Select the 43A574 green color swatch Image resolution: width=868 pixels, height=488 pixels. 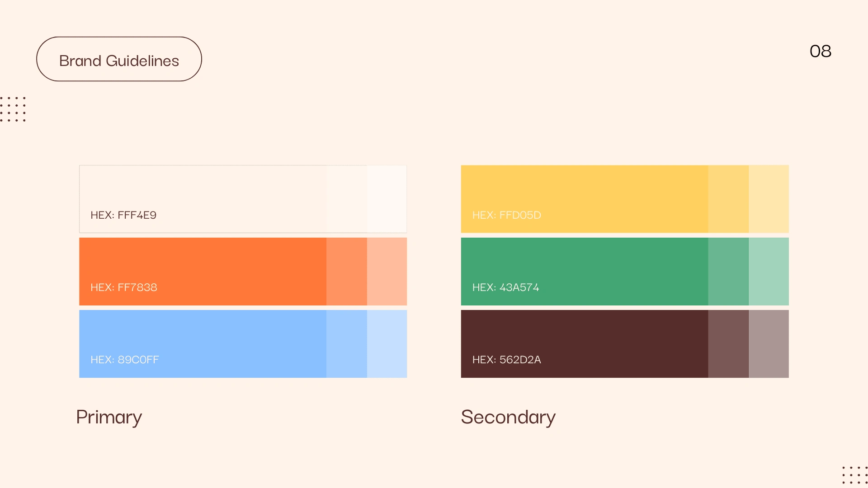pyautogui.click(x=585, y=272)
